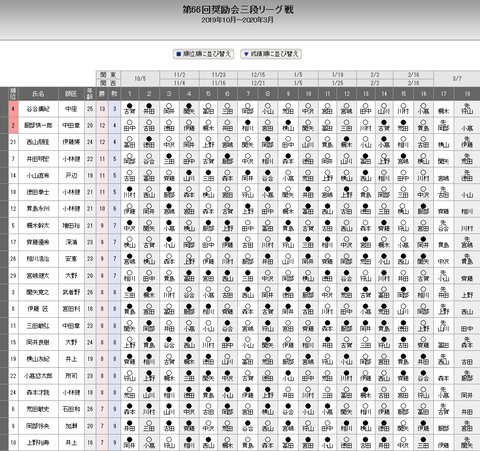Select the 敗 column header
480x451 pixels.
pos(114,94)
